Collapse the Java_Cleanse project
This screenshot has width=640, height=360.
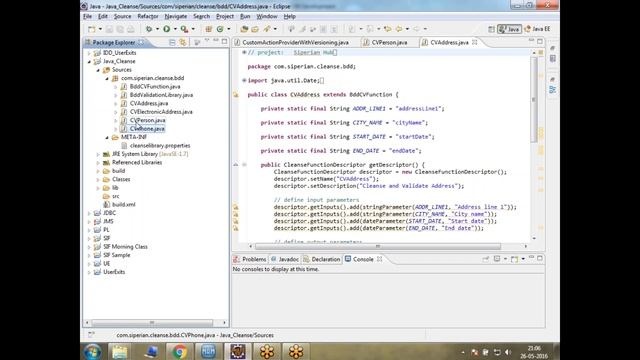click(89, 62)
